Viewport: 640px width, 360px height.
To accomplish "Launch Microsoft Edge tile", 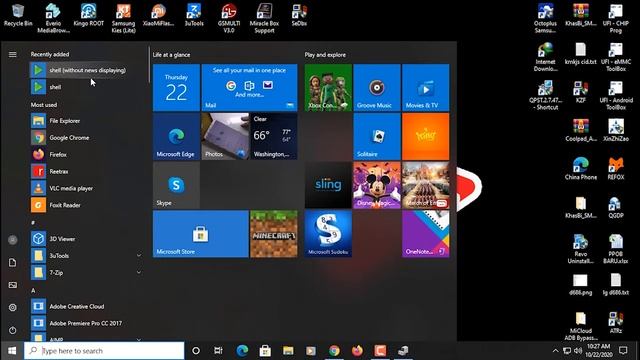I will tap(176, 136).
